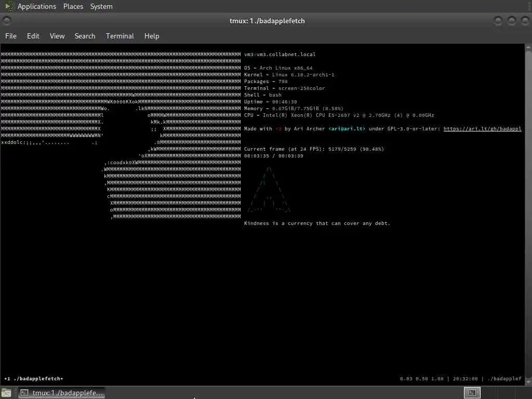Open the https://ari.lt/gh/badappl link
This screenshot has height=399, width=532.
click(x=482, y=129)
